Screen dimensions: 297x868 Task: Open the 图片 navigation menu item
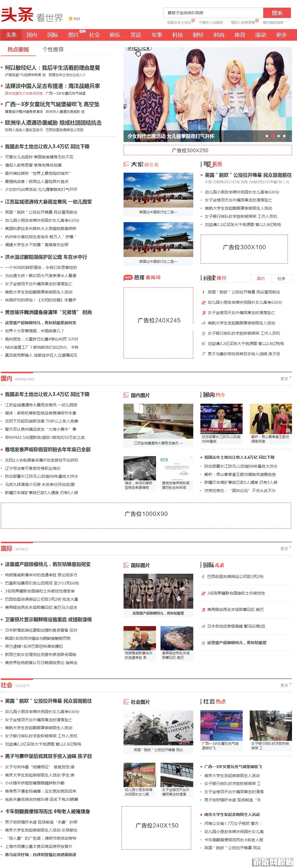point(73,35)
